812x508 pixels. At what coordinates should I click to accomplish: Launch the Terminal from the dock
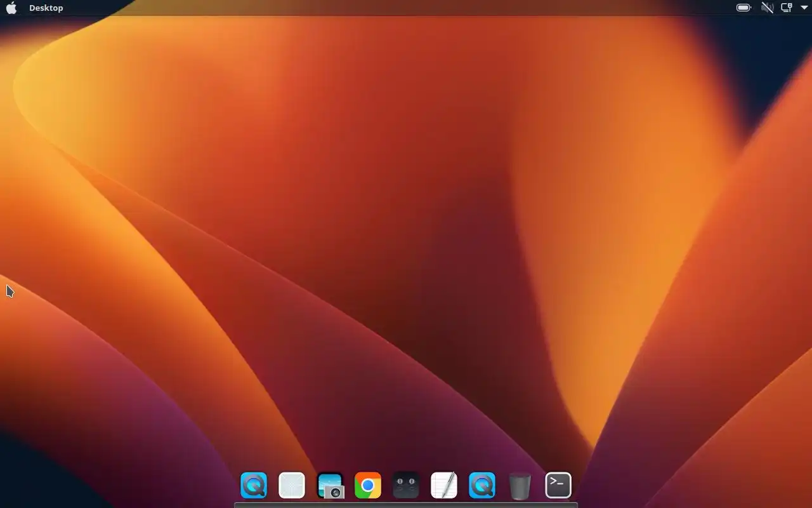tap(558, 486)
